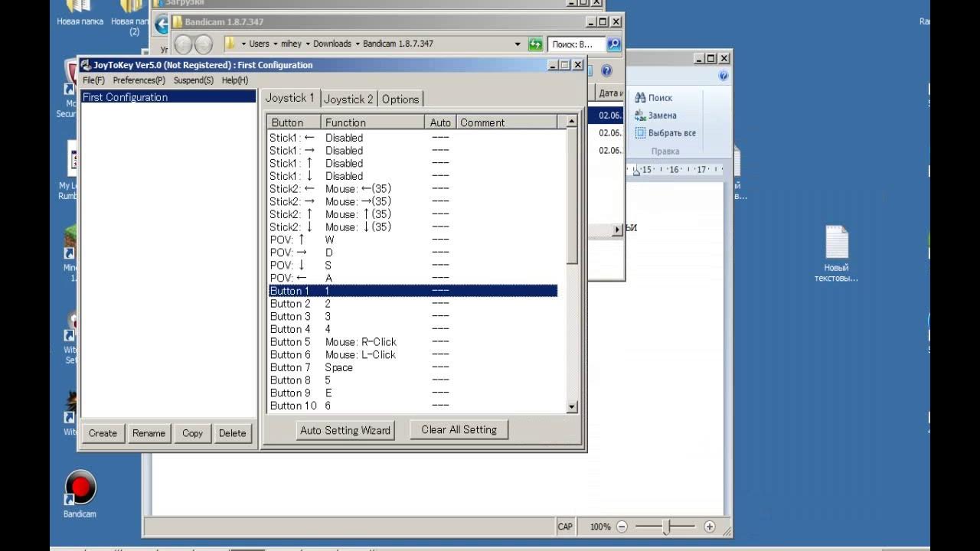Switch to the Options tab
The image size is (980, 551).
[400, 99]
